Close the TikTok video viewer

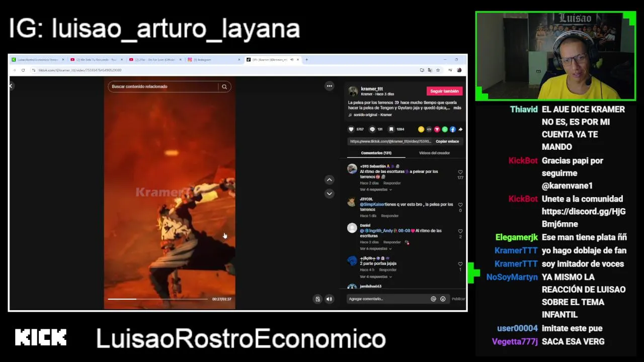pos(11,86)
